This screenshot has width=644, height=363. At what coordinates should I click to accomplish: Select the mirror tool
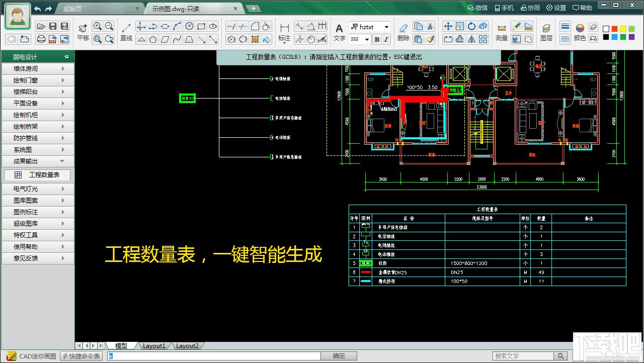(471, 39)
